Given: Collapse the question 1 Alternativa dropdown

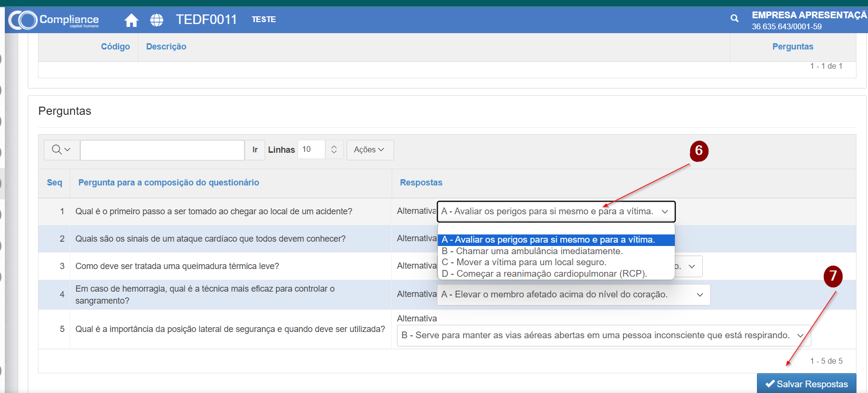Looking at the screenshot, I should [x=556, y=211].
